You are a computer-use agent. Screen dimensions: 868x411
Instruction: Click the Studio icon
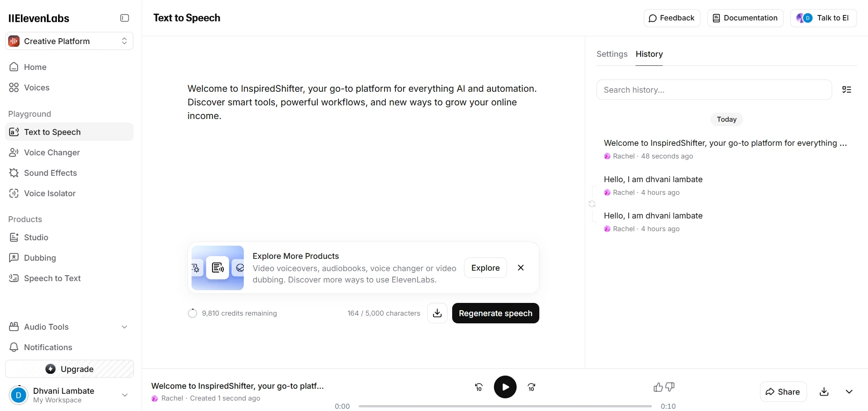coord(14,237)
